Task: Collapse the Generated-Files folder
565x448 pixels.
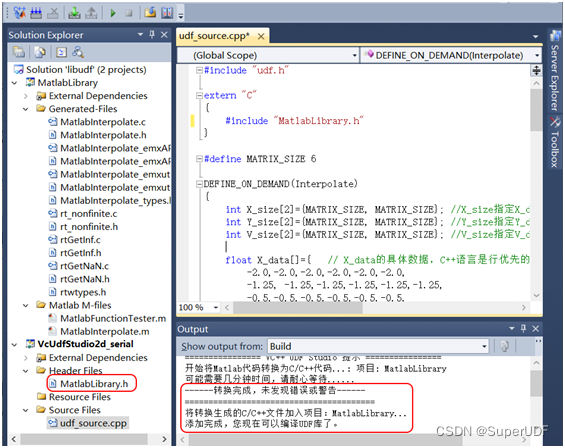Action: pyautogui.click(x=26, y=109)
